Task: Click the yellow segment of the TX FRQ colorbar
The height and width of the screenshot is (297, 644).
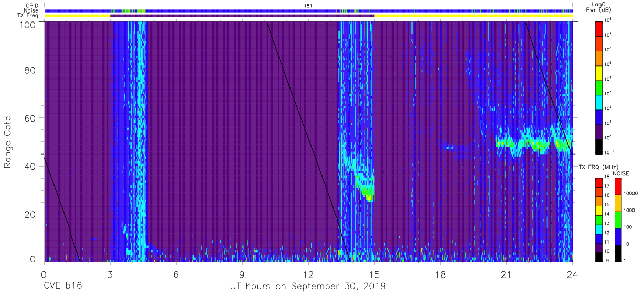Action: 599,210
